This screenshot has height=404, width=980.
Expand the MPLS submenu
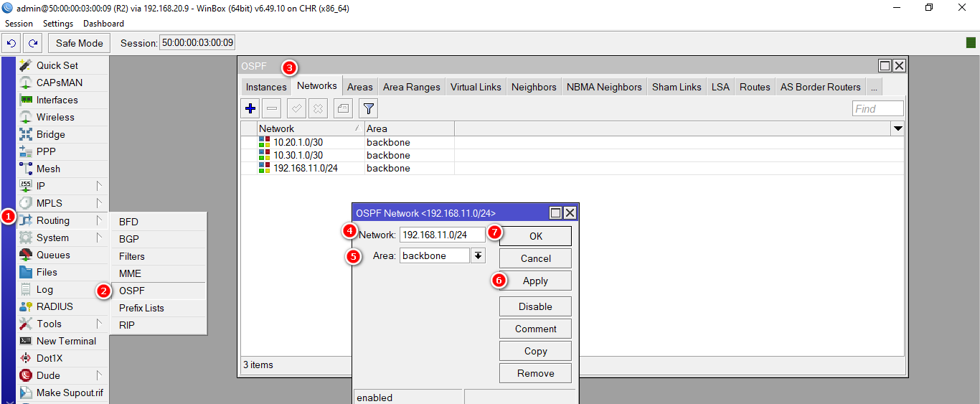(62, 203)
